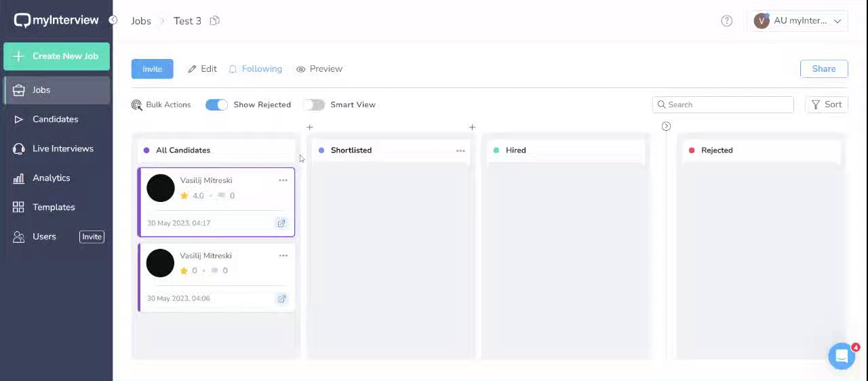Click the Share button
Viewport: 868px width, 381px height.
[823, 69]
